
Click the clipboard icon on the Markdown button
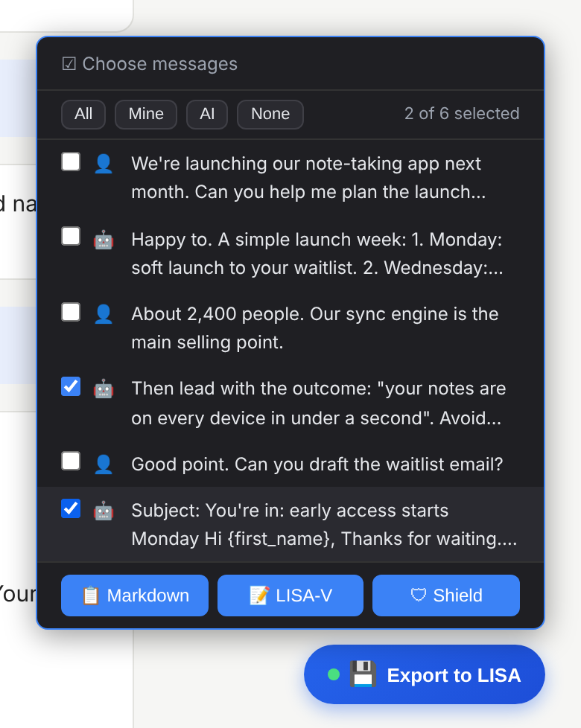pyautogui.click(x=91, y=596)
